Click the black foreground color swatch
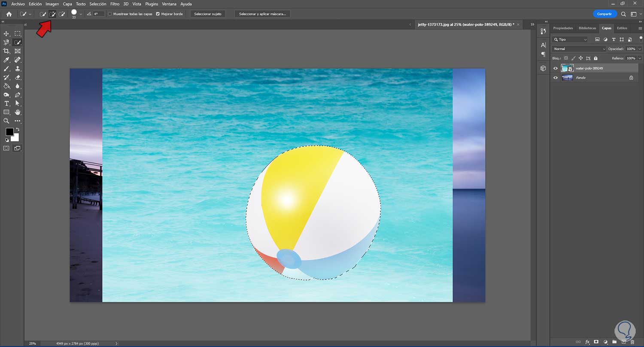This screenshot has width=644, height=347. 9,132
